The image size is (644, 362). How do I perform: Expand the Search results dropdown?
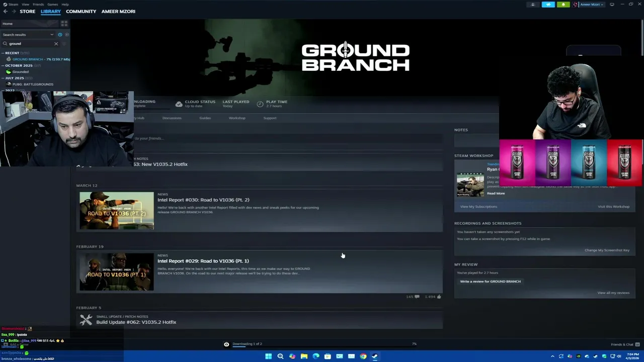[x=28, y=35]
